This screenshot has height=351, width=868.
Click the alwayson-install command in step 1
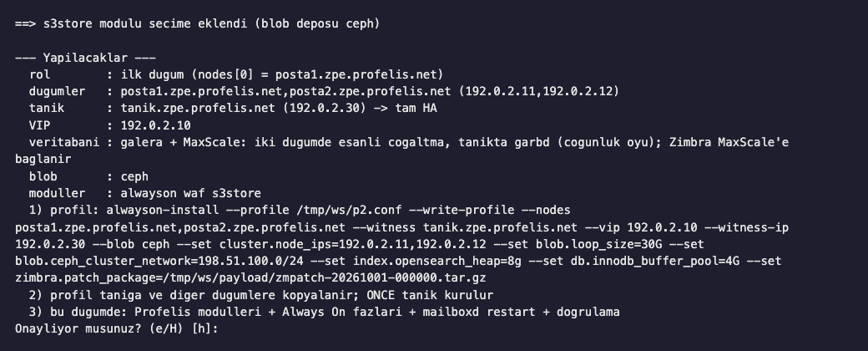pos(163,210)
